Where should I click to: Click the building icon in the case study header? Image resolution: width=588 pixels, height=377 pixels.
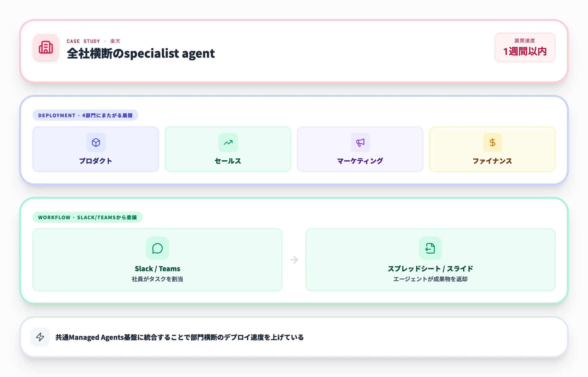pos(46,48)
